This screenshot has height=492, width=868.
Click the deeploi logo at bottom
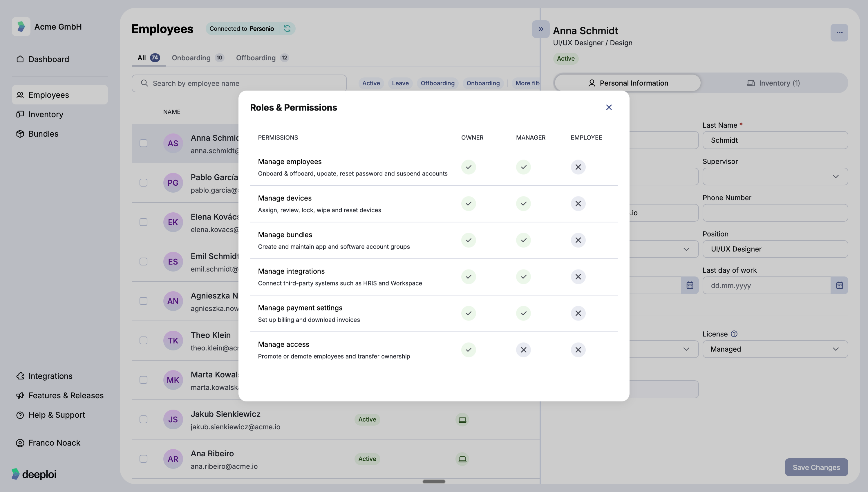click(34, 474)
